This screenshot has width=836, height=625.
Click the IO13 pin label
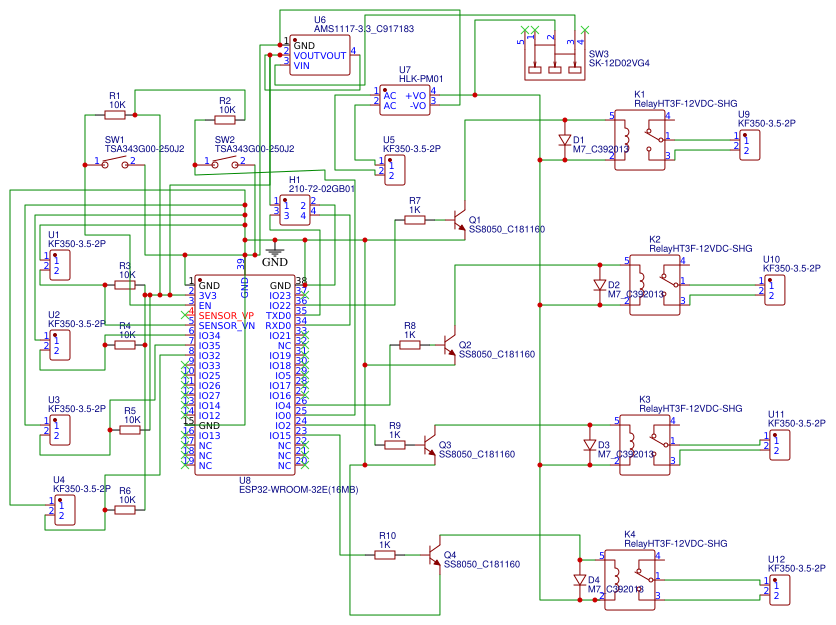(209, 436)
